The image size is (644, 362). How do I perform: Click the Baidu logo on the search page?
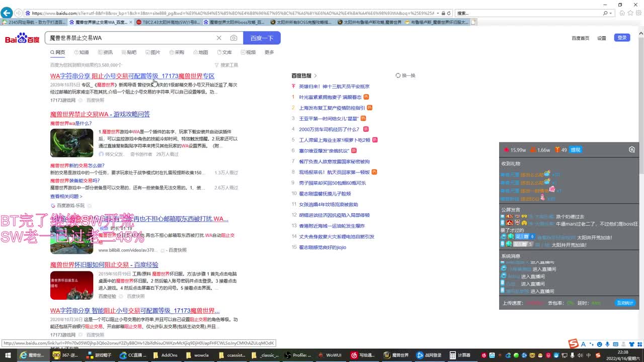pos(22,38)
